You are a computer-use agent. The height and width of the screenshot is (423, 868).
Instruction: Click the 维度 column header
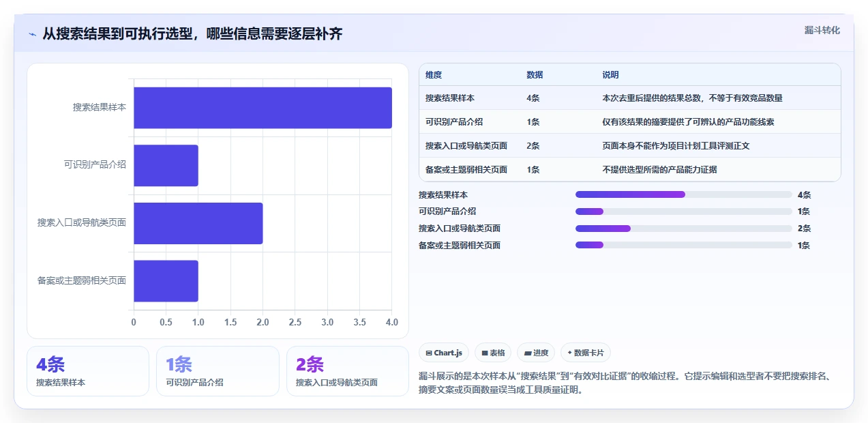coord(434,75)
